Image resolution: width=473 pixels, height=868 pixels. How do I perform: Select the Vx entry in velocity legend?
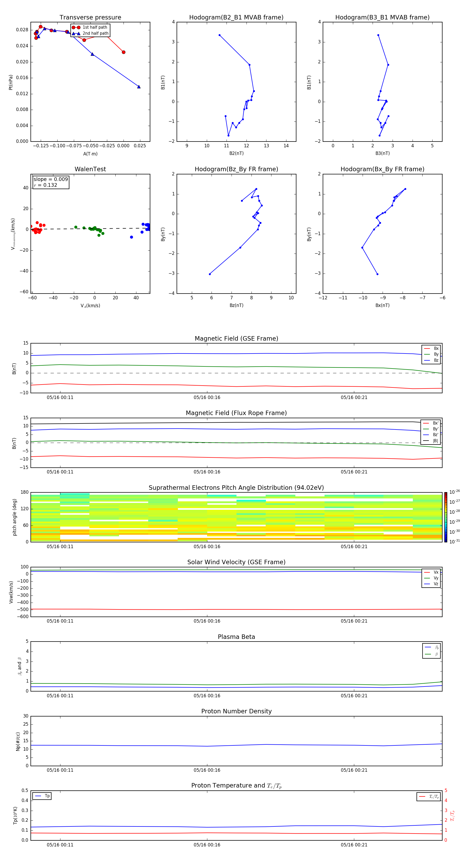click(431, 572)
